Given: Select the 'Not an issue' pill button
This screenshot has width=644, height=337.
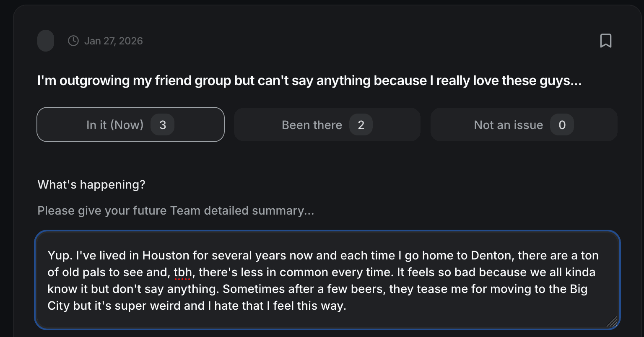Looking at the screenshot, I should 524,124.
